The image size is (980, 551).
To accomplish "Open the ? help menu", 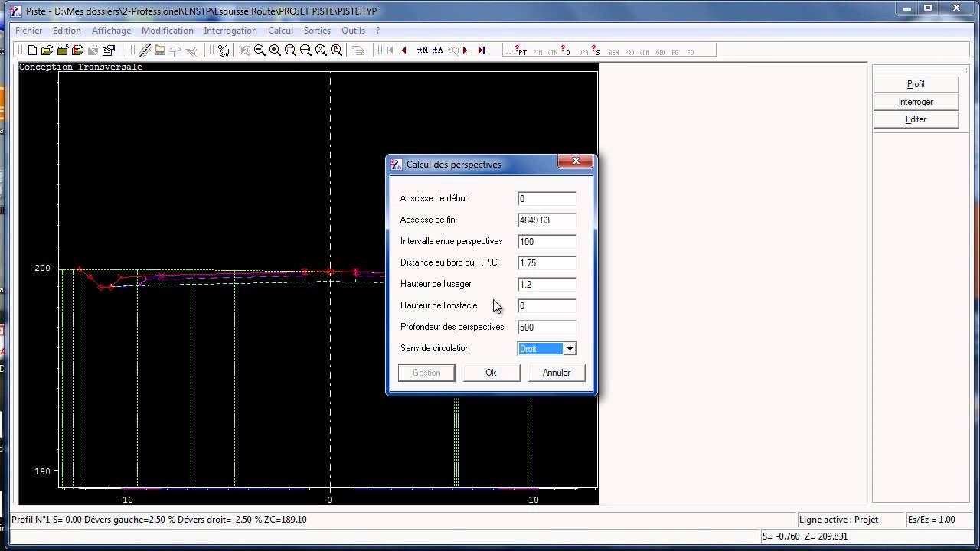I will [377, 31].
